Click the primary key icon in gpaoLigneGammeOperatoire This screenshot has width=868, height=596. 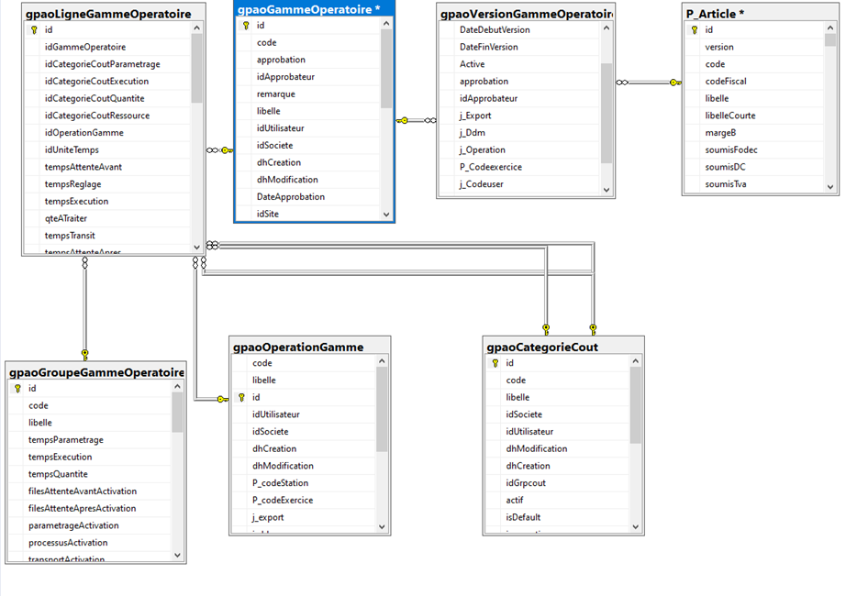click(34, 29)
